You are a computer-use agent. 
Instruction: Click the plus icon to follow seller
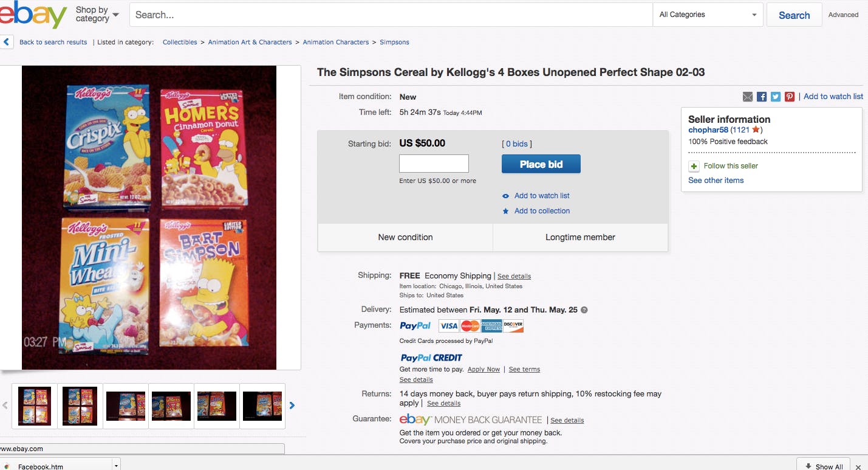(x=694, y=166)
